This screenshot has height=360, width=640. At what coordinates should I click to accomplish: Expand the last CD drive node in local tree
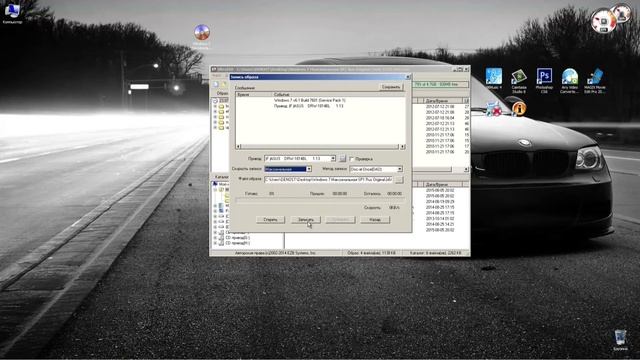pyautogui.click(x=215, y=243)
